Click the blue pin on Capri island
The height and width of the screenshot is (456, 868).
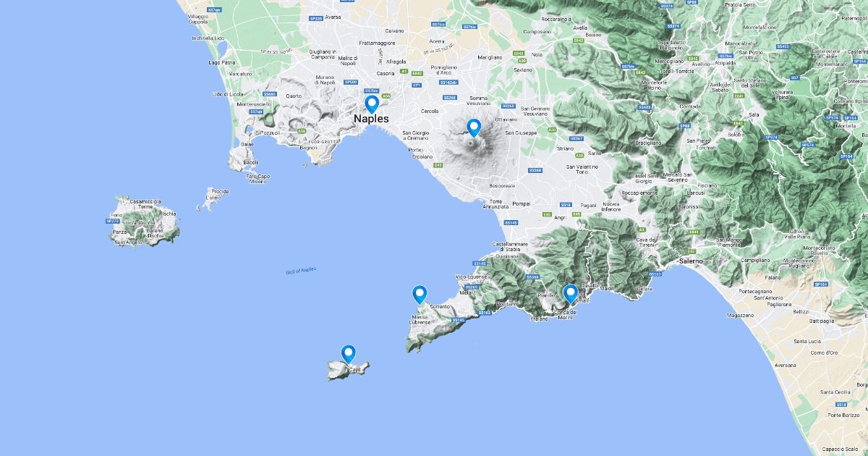[x=349, y=354]
